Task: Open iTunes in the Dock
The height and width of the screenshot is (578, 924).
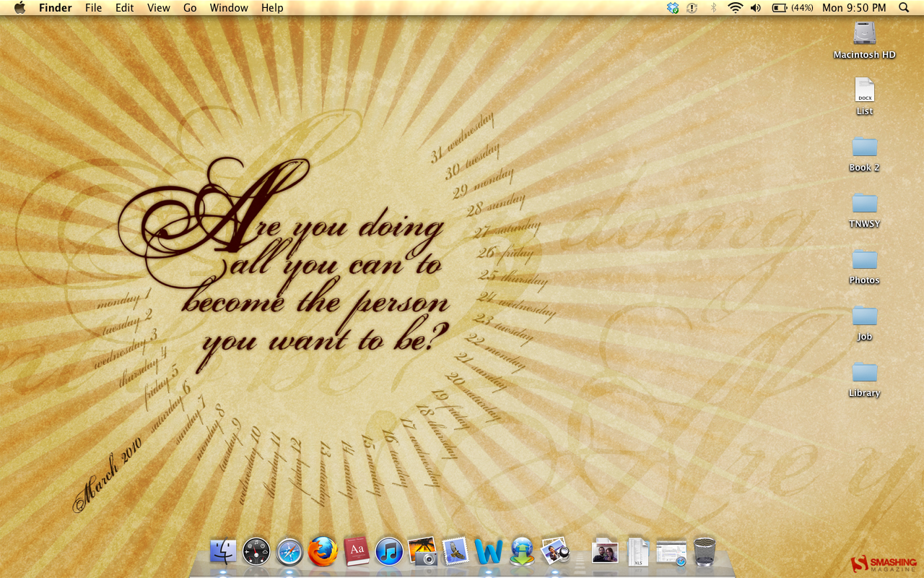Action: [389, 552]
